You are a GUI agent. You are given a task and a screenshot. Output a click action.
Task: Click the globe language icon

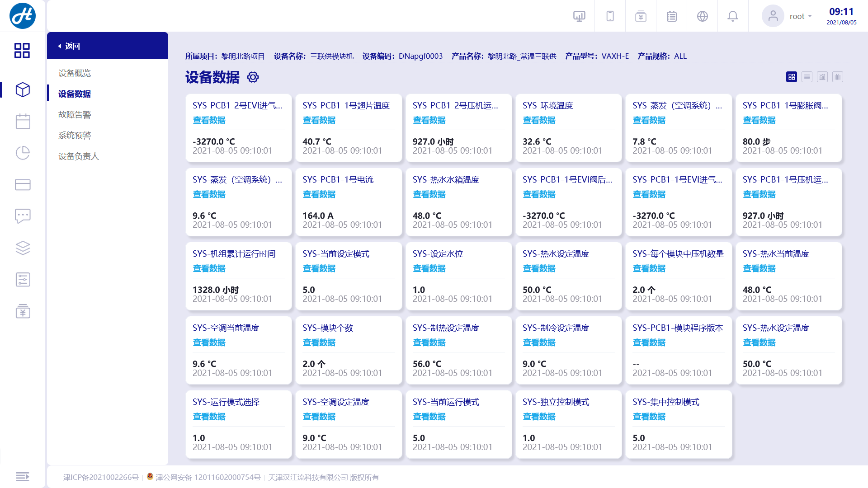coord(703,16)
